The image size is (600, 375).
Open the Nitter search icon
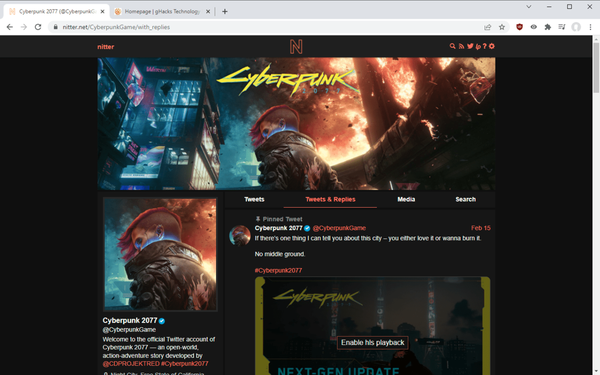pyautogui.click(x=452, y=46)
